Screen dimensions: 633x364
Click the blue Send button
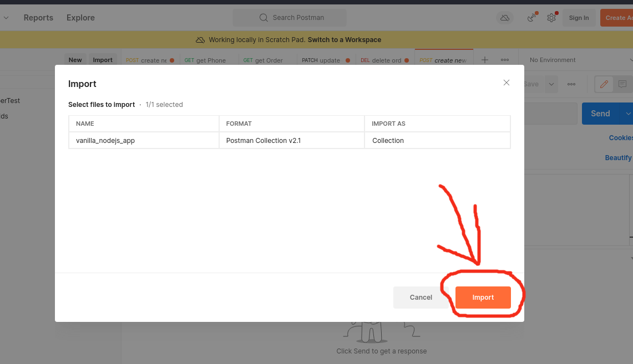pyautogui.click(x=600, y=114)
